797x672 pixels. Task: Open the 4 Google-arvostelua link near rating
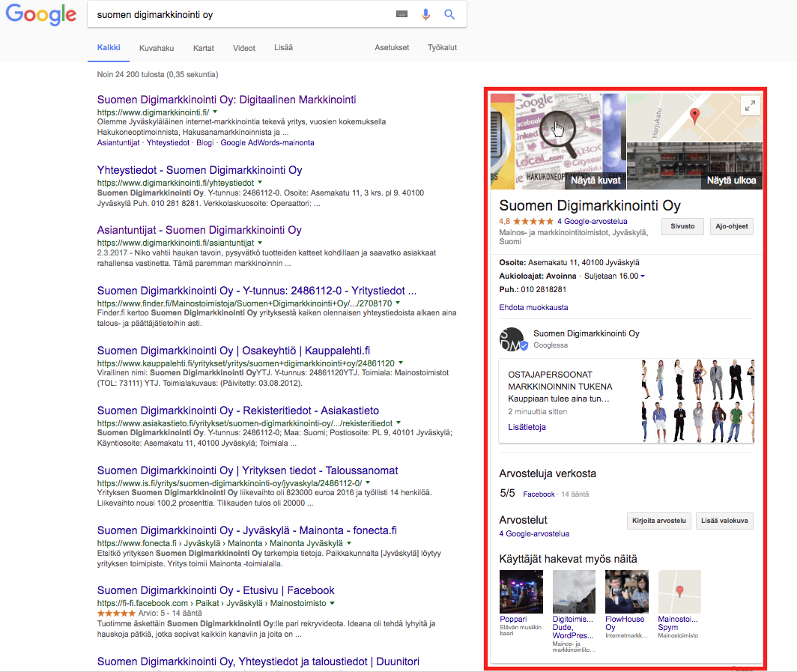(593, 221)
